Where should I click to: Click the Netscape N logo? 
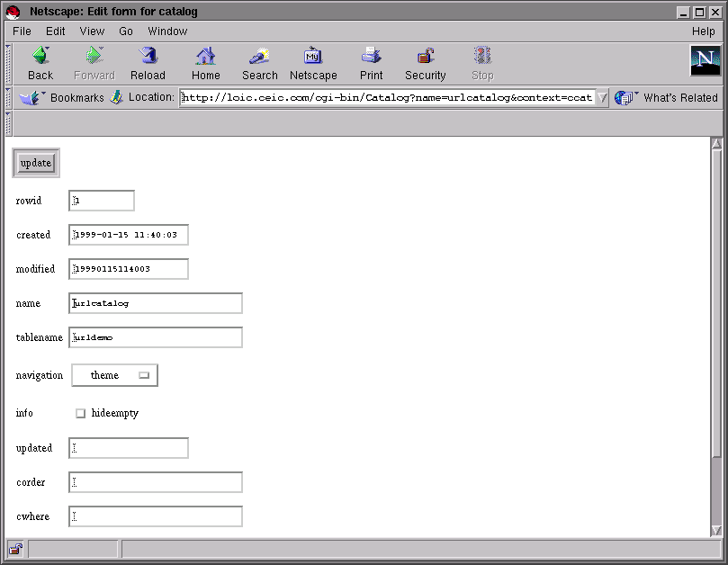coord(705,61)
